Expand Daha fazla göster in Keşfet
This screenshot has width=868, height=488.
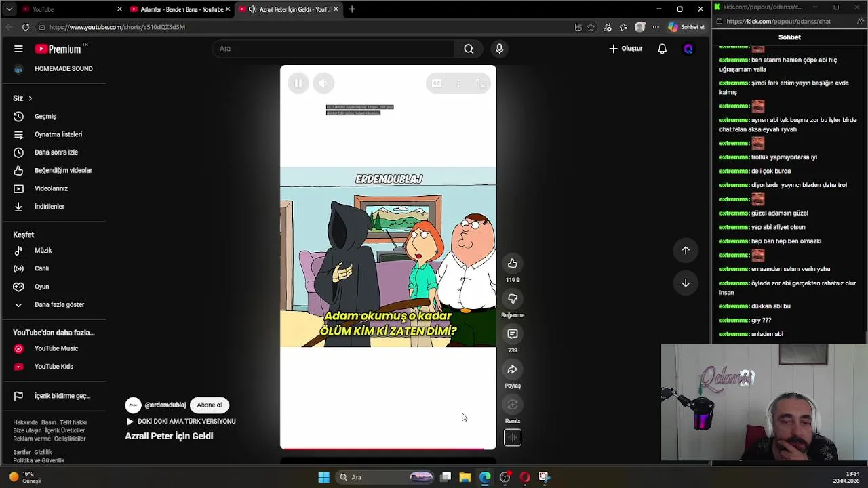coord(58,304)
